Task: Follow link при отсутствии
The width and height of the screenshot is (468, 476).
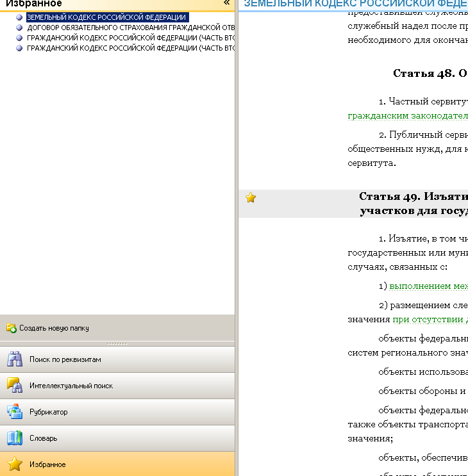Action: click(430, 319)
